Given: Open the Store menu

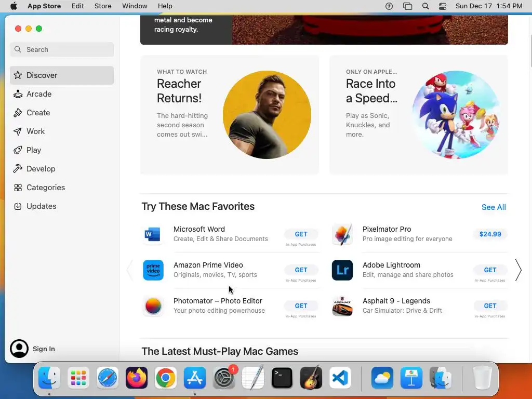Looking at the screenshot, I should (x=103, y=6).
